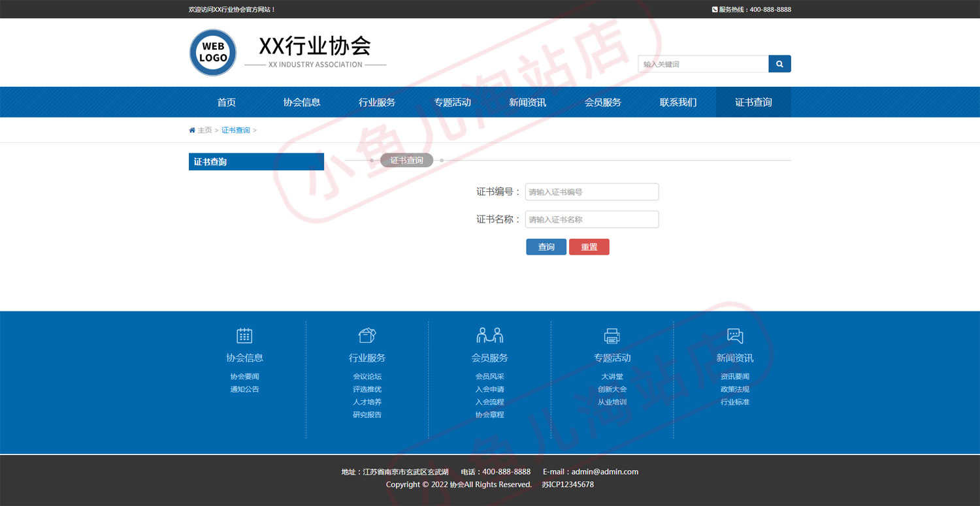This screenshot has height=506, width=980.
Task: Open the 研究报告 footer link
Action: (367, 415)
